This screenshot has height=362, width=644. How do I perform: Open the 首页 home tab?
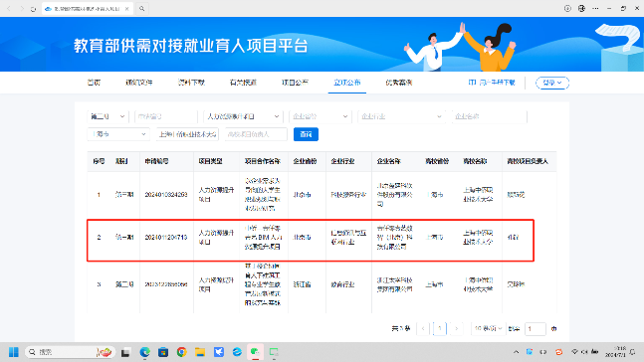click(x=94, y=83)
